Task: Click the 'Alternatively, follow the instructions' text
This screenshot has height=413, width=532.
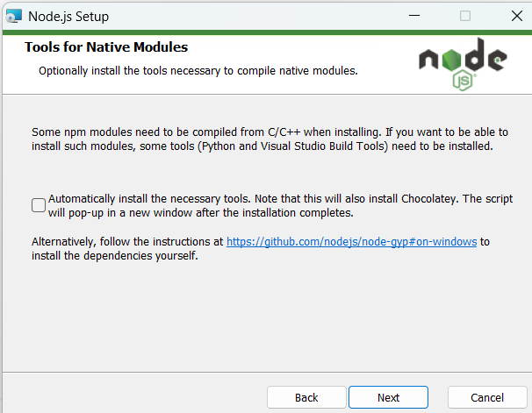Action: [128, 241]
